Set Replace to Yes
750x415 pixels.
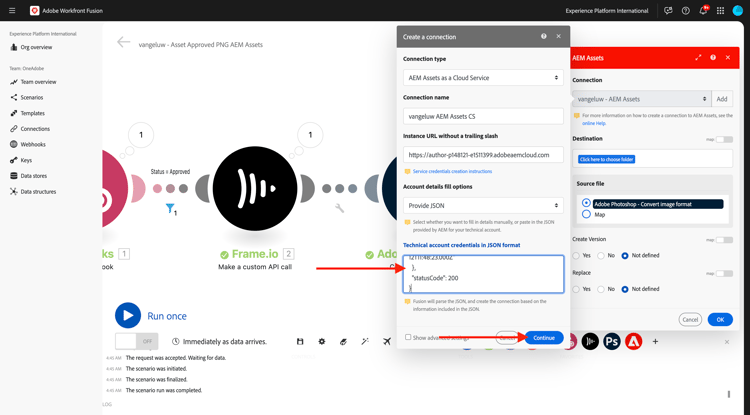576,289
